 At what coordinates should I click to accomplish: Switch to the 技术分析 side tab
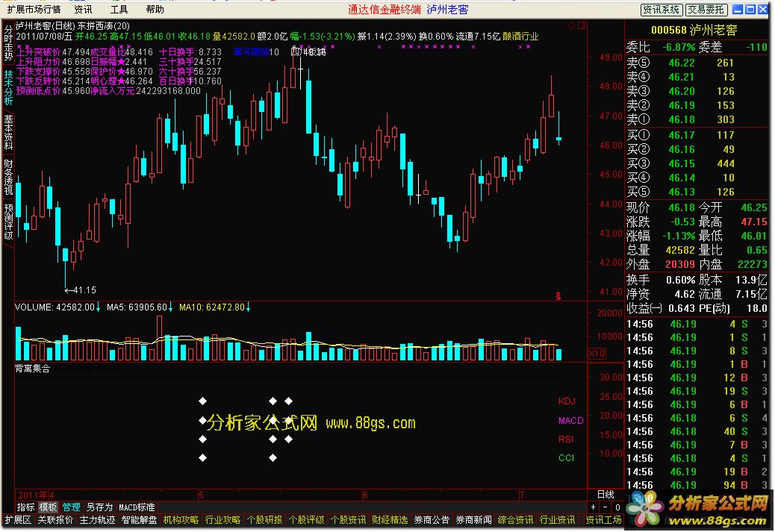click(x=8, y=87)
